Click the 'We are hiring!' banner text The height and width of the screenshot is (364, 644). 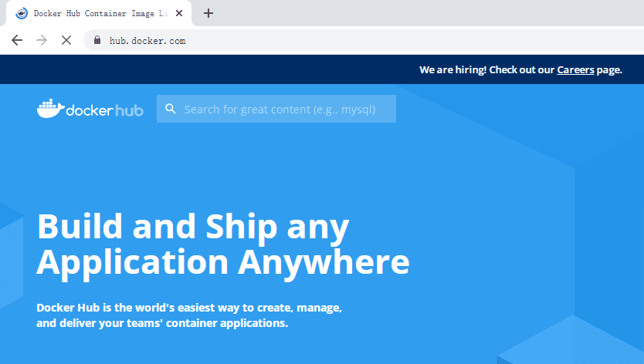click(453, 69)
